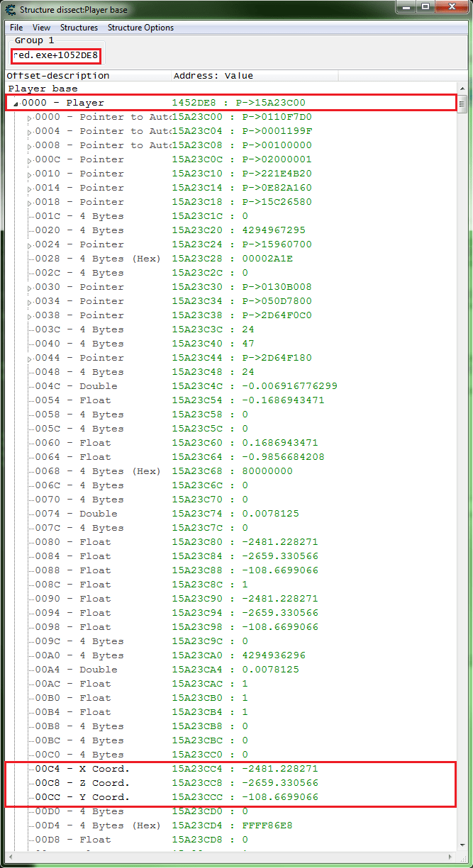This screenshot has width=473, height=868.
Task: Click the Group 1 label
Action: [x=34, y=41]
